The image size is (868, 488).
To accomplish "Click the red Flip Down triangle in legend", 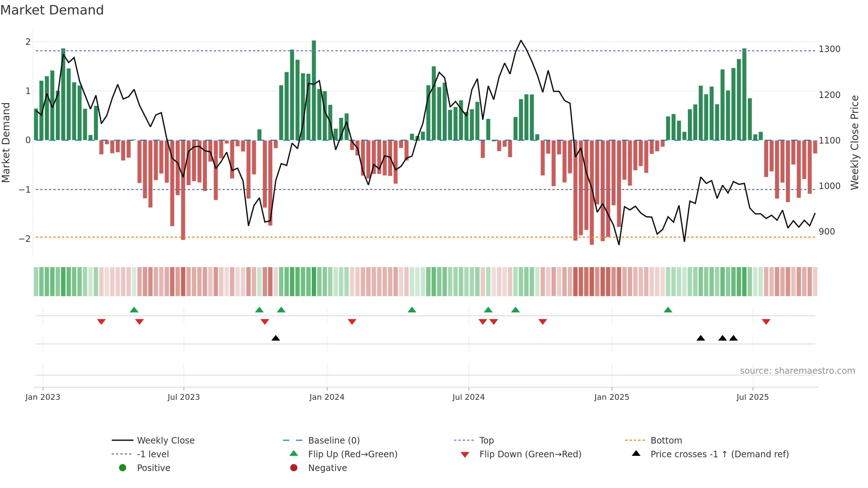I will point(465,455).
